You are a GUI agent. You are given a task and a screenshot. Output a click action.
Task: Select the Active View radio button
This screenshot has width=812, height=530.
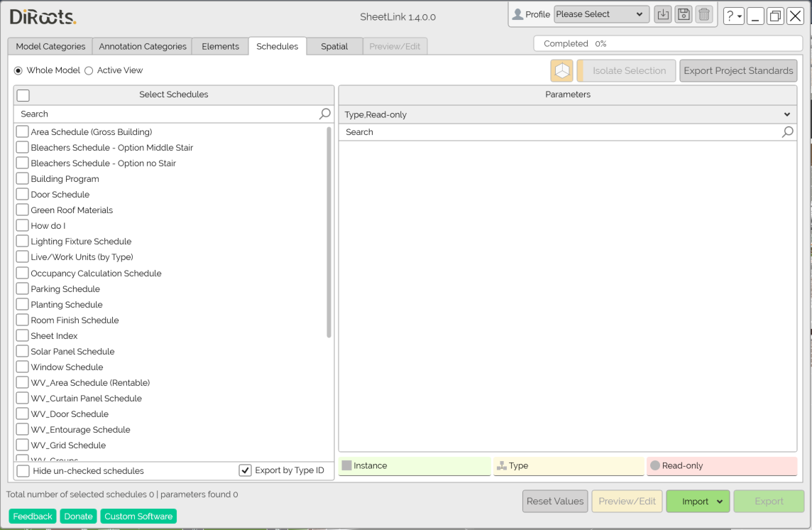coord(89,70)
